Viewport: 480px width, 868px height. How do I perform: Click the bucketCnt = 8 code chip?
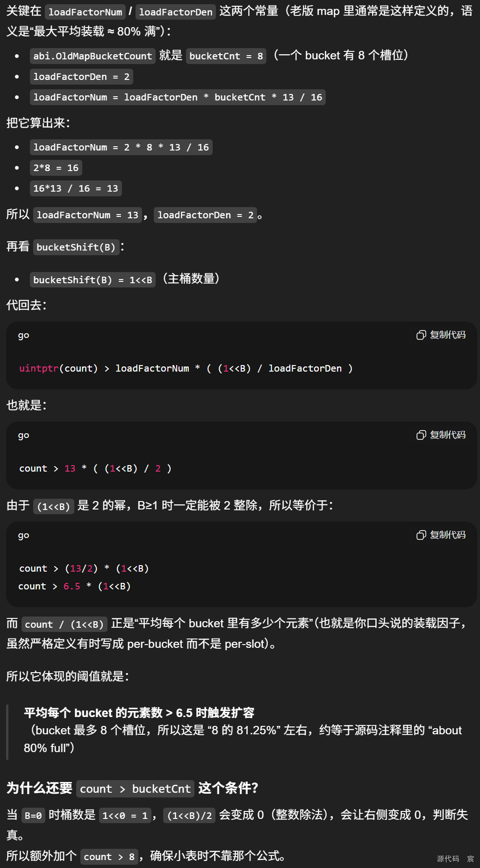226,56
